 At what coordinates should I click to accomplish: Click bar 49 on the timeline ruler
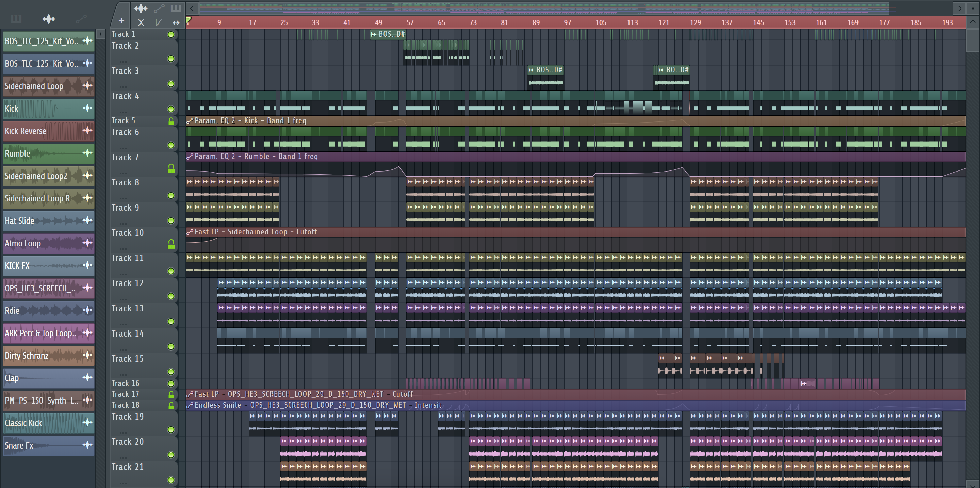[x=378, y=22]
